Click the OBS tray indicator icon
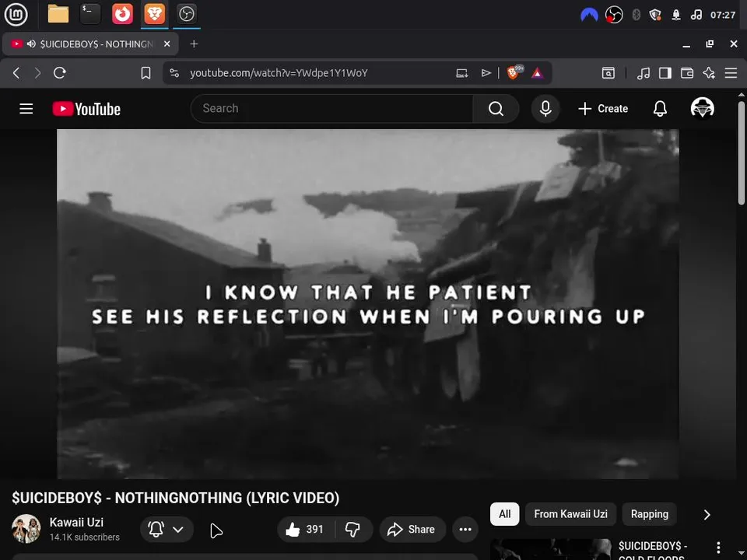Screen dimensions: 747x560 614,15
